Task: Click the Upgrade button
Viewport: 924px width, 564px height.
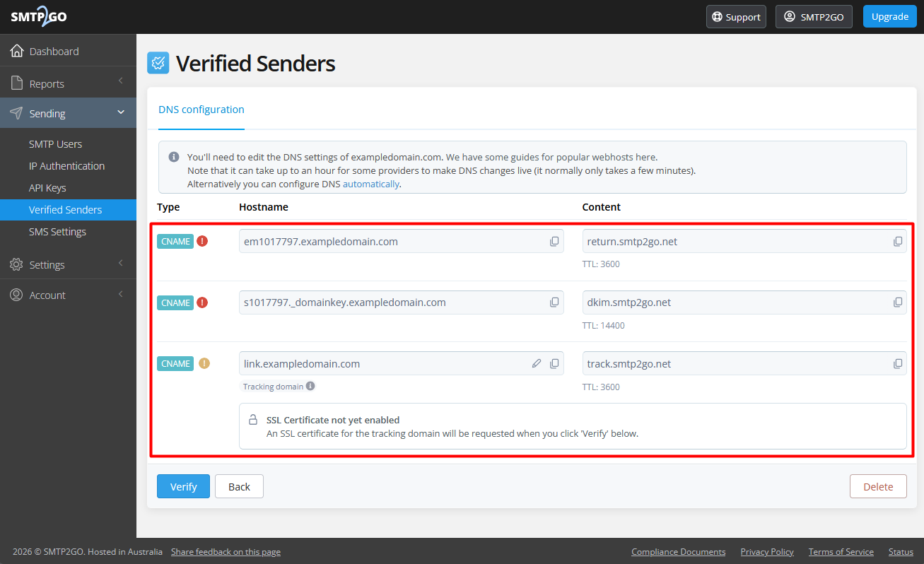Action: [x=889, y=17]
